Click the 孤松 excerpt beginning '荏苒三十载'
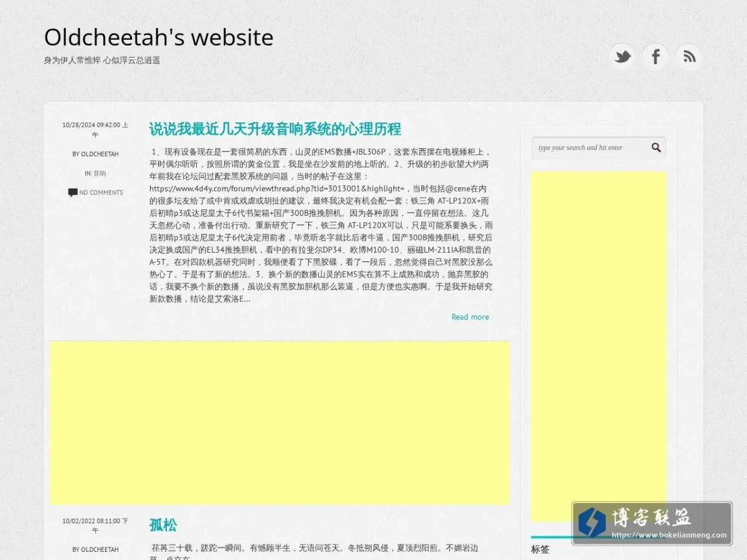The height and width of the screenshot is (560, 747). tap(315, 553)
